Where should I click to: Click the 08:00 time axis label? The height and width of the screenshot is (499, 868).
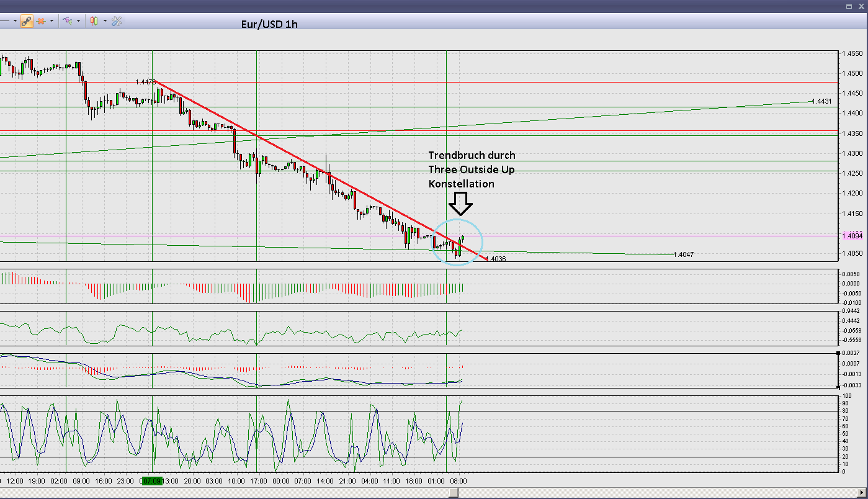[458, 481]
